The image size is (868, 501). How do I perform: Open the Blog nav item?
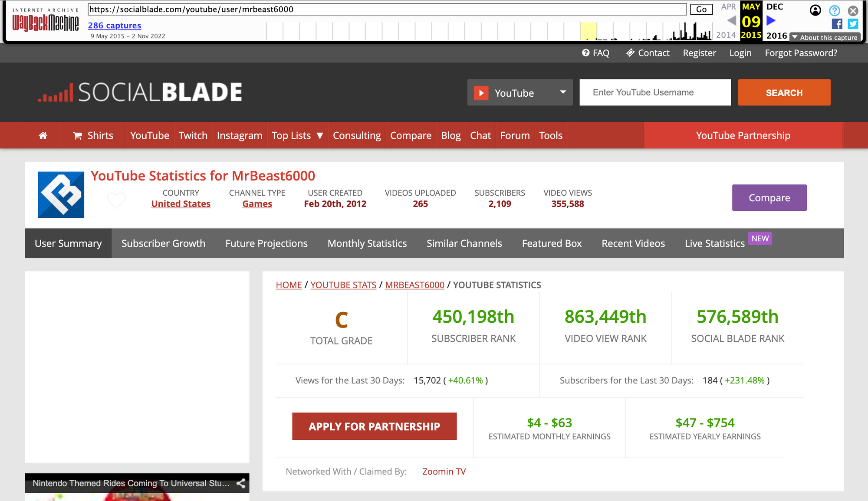point(451,136)
